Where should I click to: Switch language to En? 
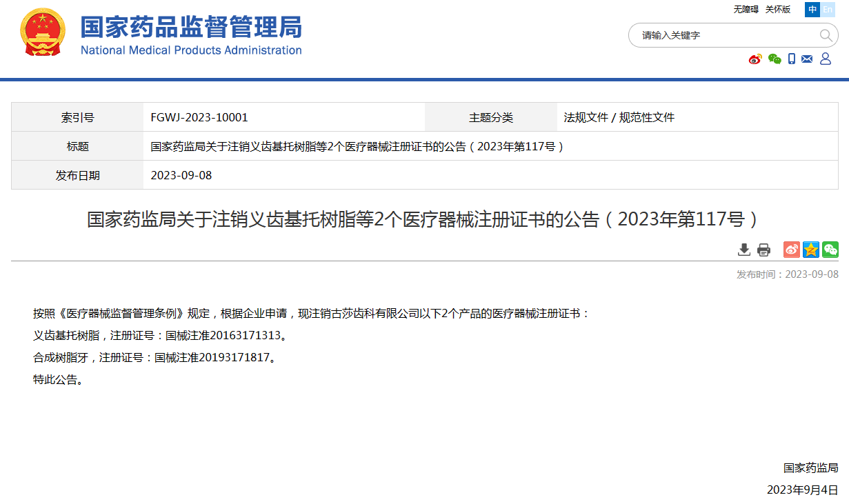coord(828,10)
